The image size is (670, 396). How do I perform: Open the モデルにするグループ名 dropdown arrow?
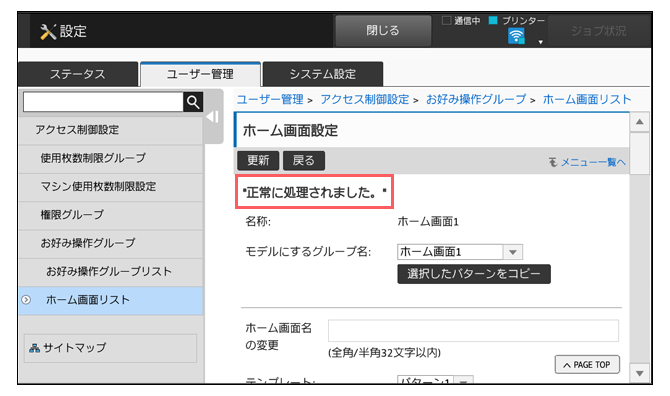[513, 252]
